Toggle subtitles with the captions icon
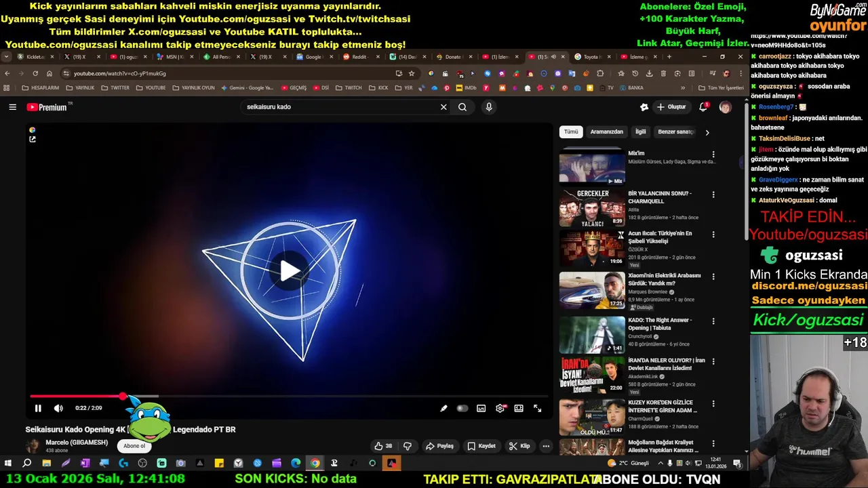 tap(481, 408)
